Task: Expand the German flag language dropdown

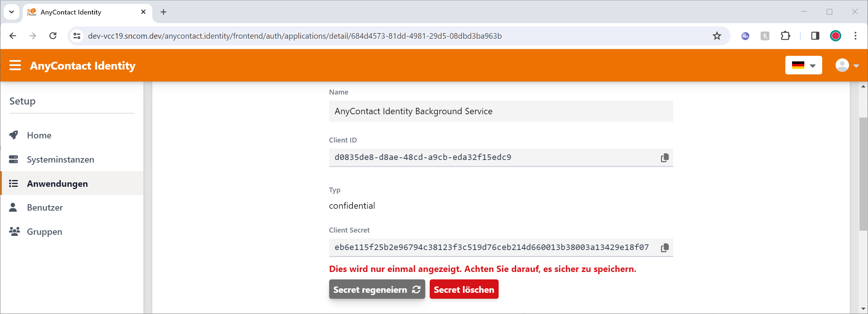Action: click(803, 65)
